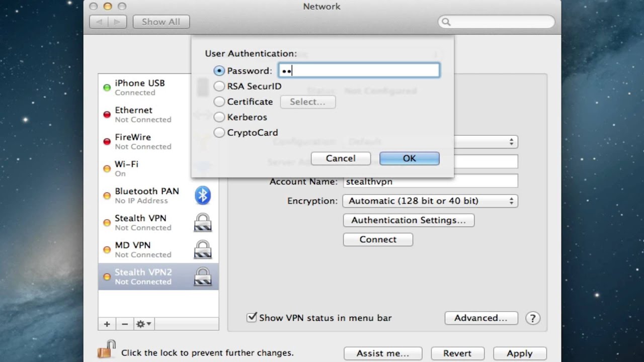This screenshot has height=362, width=644.
Task: Click the yellow status dot for MD VPN
Action: pos(107,250)
